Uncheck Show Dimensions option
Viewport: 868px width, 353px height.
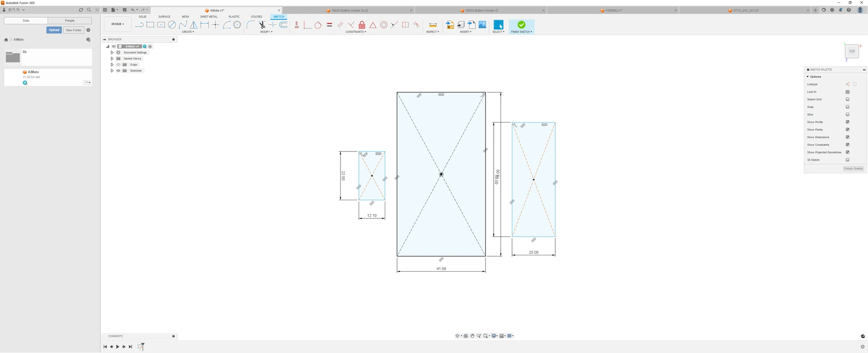point(848,137)
